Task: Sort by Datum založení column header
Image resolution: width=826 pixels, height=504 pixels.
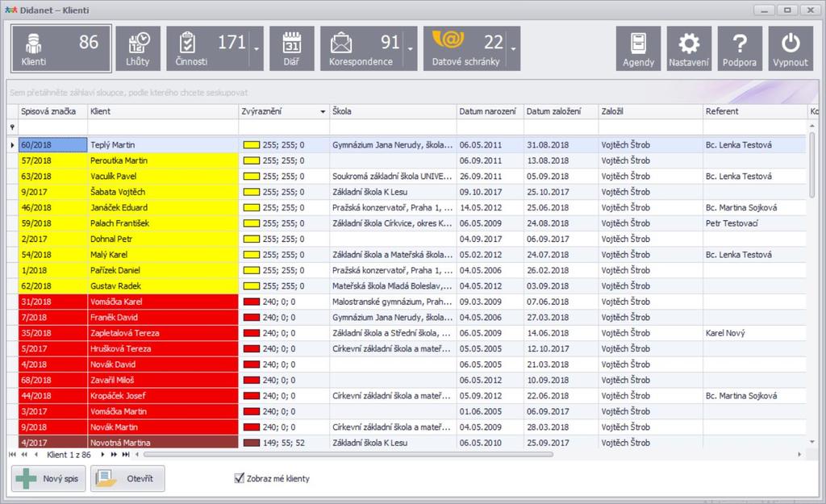Action: tap(561, 111)
